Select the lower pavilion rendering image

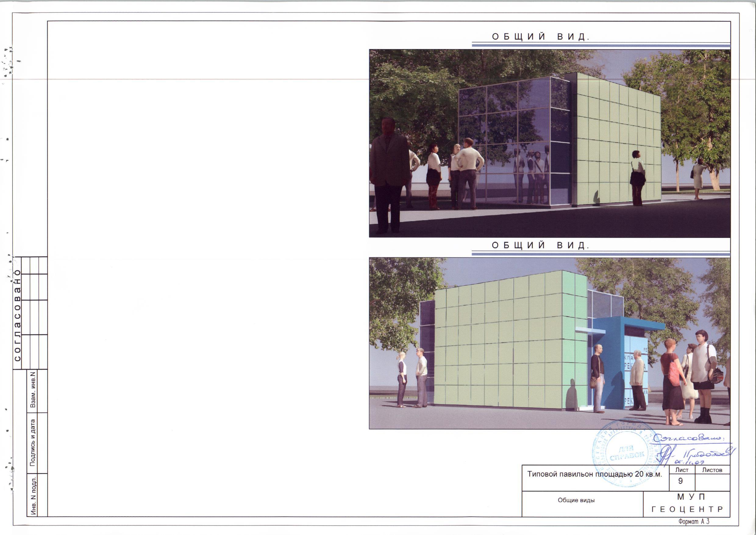click(x=549, y=343)
